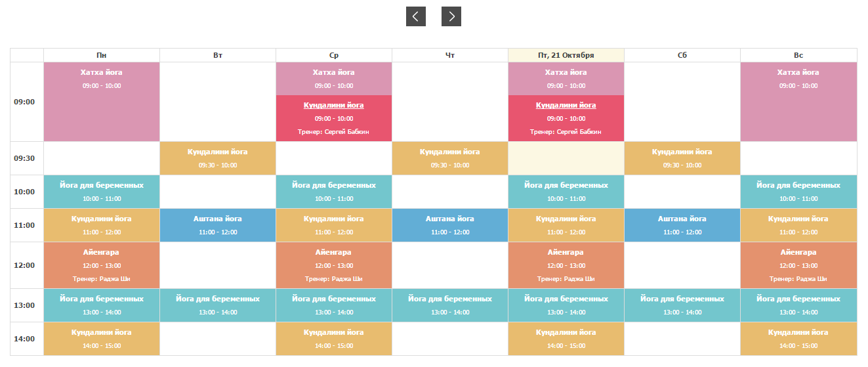
Task: Open Wednesday's Кундалини йога link at 09:00
Action: tap(333, 105)
